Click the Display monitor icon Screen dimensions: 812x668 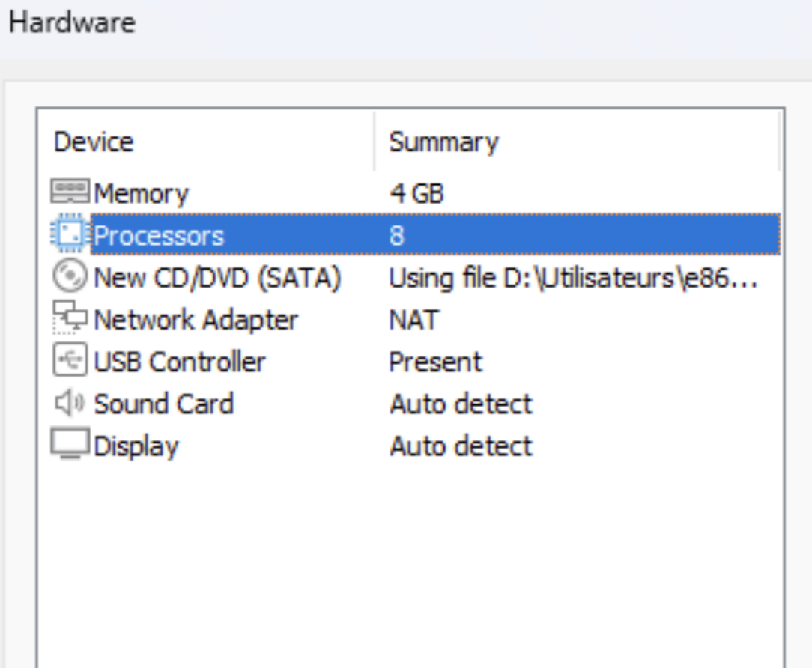point(70,446)
